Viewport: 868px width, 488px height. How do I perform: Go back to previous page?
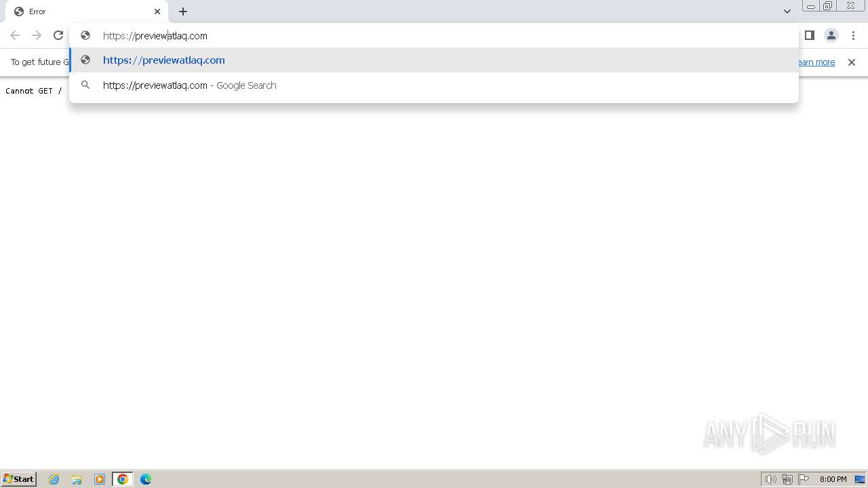coord(15,35)
